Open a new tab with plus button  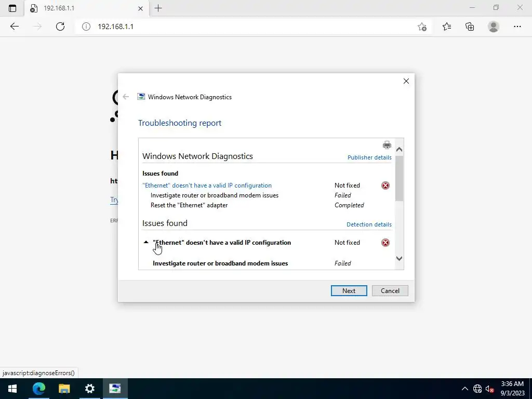pos(158,8)
